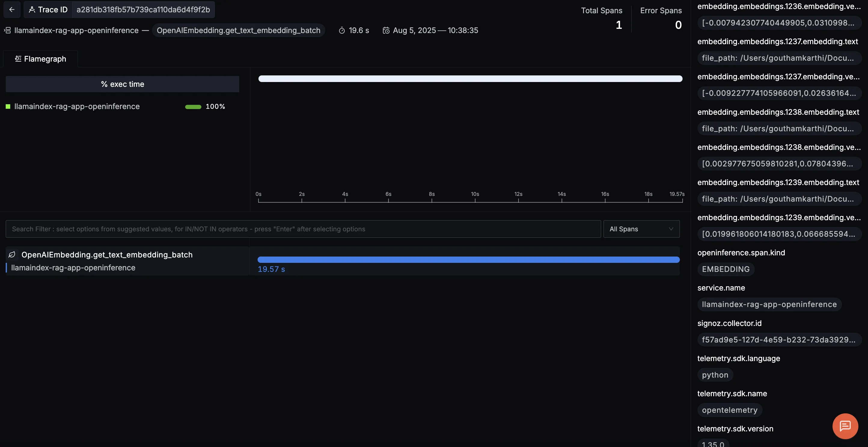This screenshot has width=868, height=447.
Task: Switch to the Flamegraph tab
Action: coord(41,59)
